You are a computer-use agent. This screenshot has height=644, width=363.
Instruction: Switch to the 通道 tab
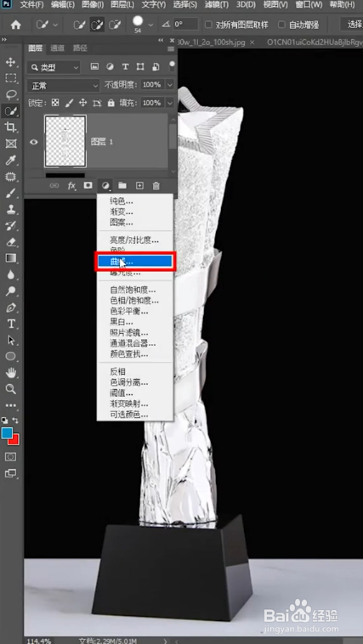pyautogui.click(x=57, y=48)
